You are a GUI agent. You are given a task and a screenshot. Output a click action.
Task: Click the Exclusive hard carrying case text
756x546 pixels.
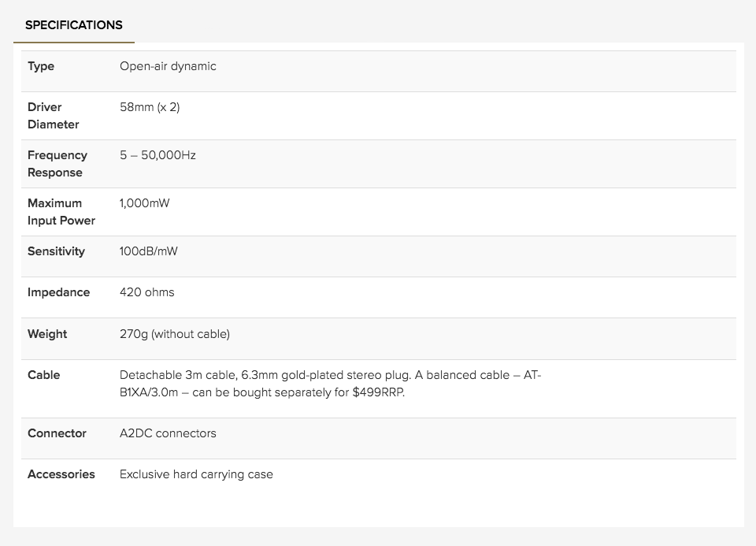(x=196, y=474)
